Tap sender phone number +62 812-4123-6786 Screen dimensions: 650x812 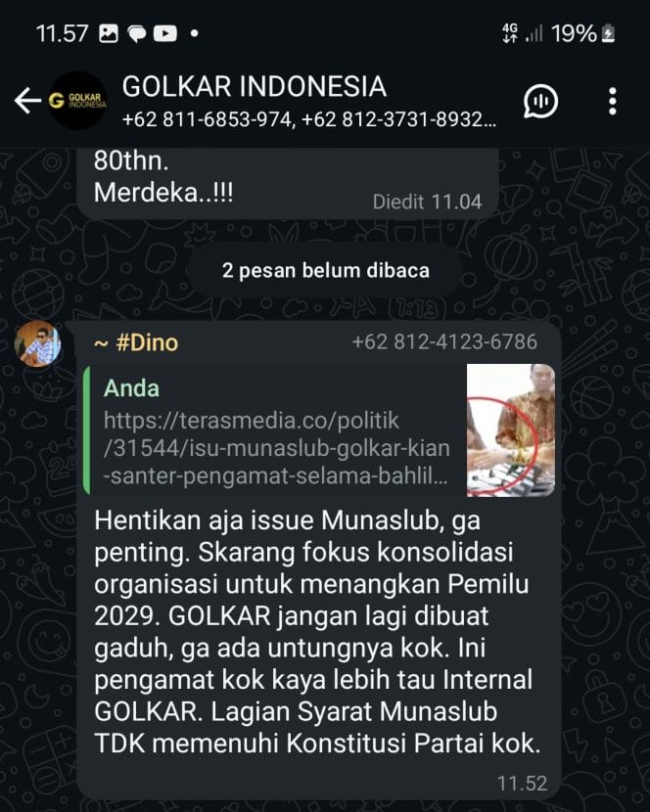coord(444,341)
